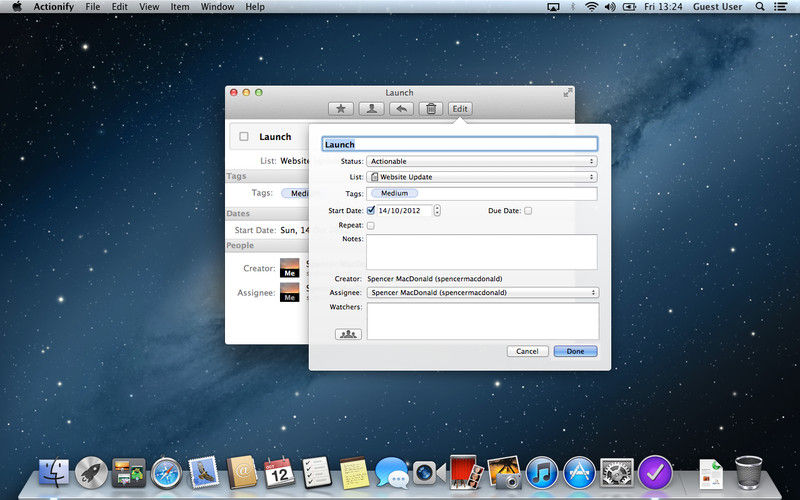Open FaceTime camera icon in dock
This screenshot has width=800, height=500.
pos(429,472)
